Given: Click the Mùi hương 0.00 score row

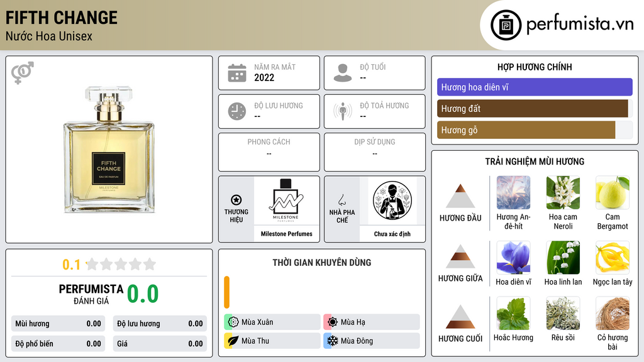Looking at the screenshot, I should (58, 324).
